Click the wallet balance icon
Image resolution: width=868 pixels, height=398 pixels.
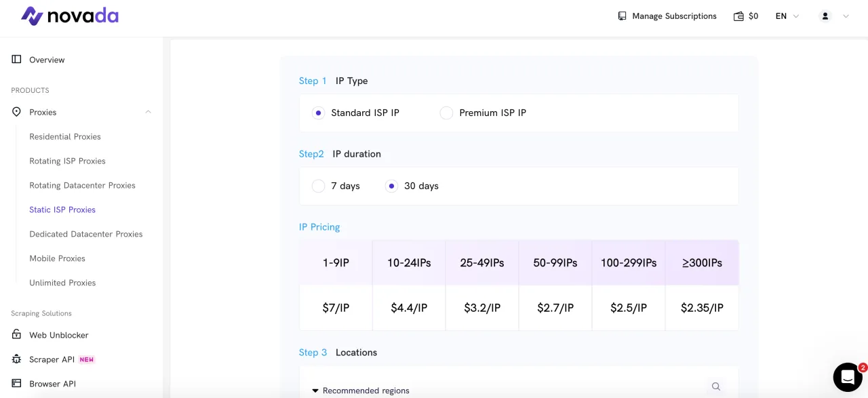click(738, 16)
